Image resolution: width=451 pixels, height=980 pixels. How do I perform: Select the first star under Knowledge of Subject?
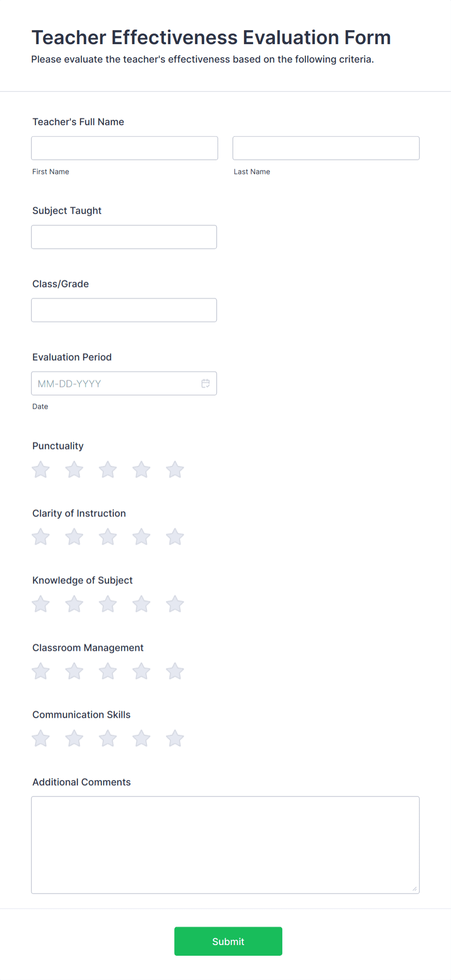[40, 604]
